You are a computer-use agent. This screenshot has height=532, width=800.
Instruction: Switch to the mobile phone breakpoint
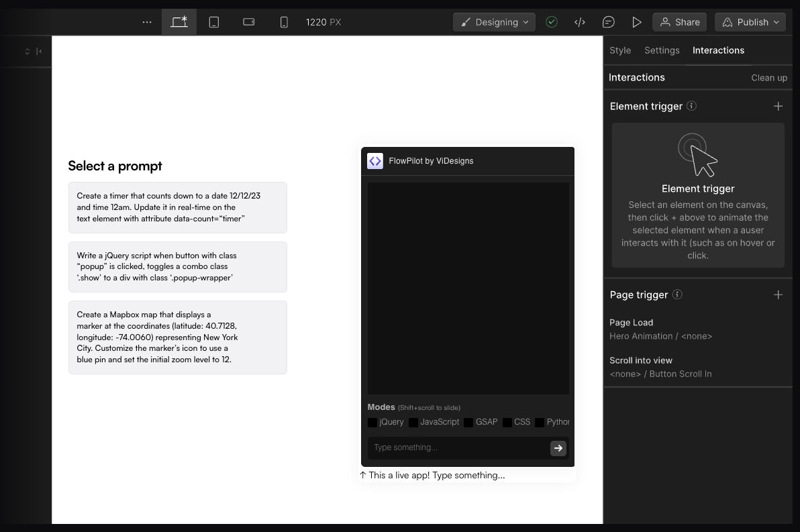pyautogui.click(x=284, y=21)
